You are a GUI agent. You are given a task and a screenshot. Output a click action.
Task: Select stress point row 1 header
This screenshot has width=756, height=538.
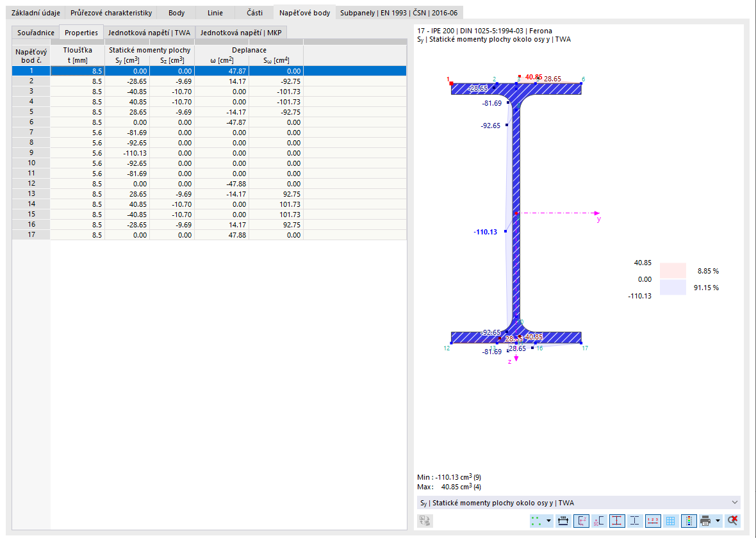coord(31,71)
